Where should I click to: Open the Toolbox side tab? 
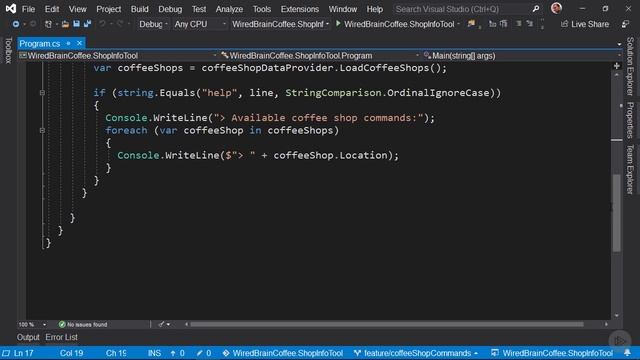pyautogui.click(x=8, y=51)
